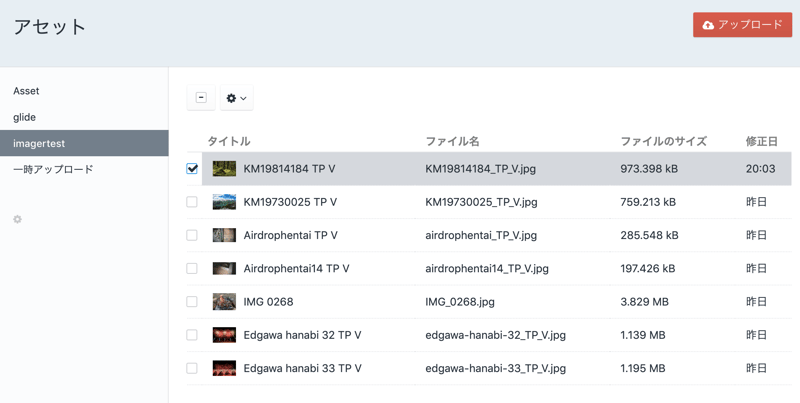Open the Asset container in sidebar
Viewport: 800px width, 403px height.
click(26, 91)
